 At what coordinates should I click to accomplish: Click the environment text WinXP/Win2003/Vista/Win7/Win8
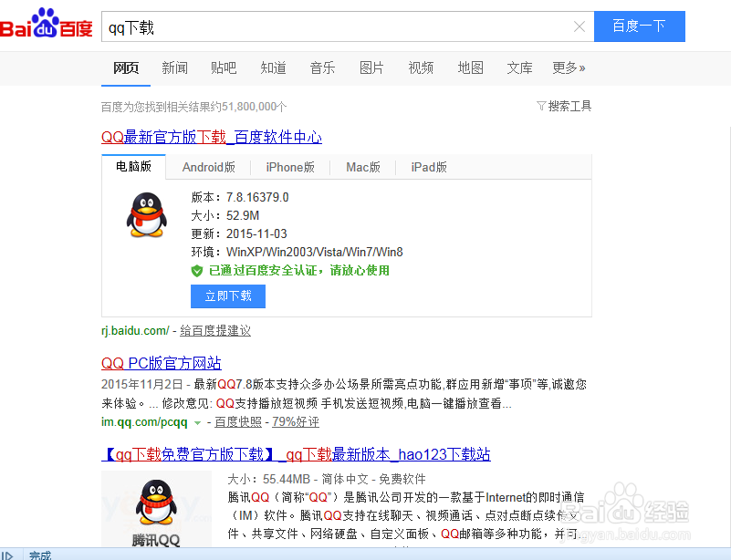315,252
